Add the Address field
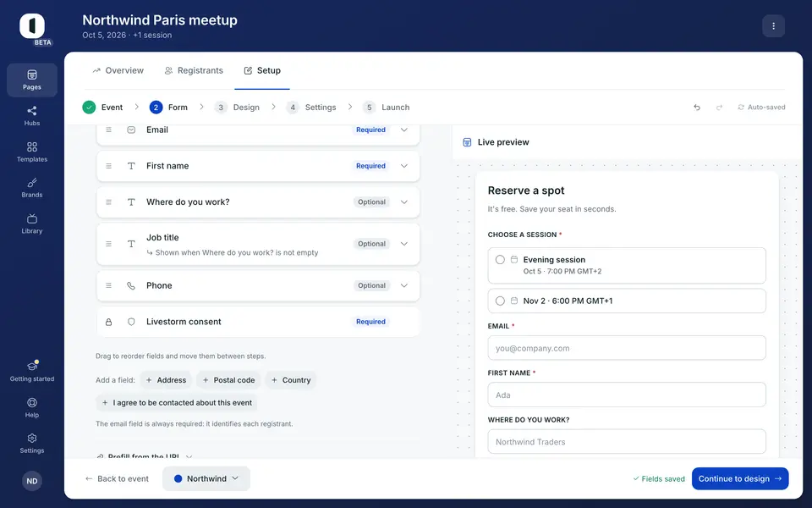This screenshot has height=508, width=812. click(166, 380)
